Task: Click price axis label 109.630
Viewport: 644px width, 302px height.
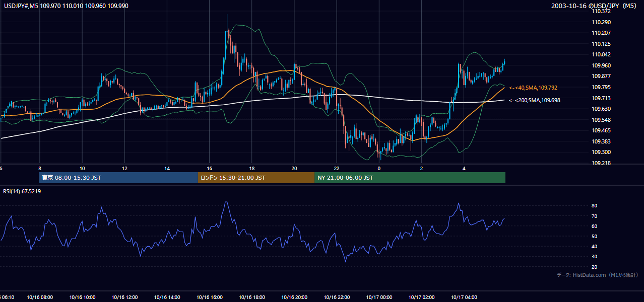Action: (x=602, y=109)
